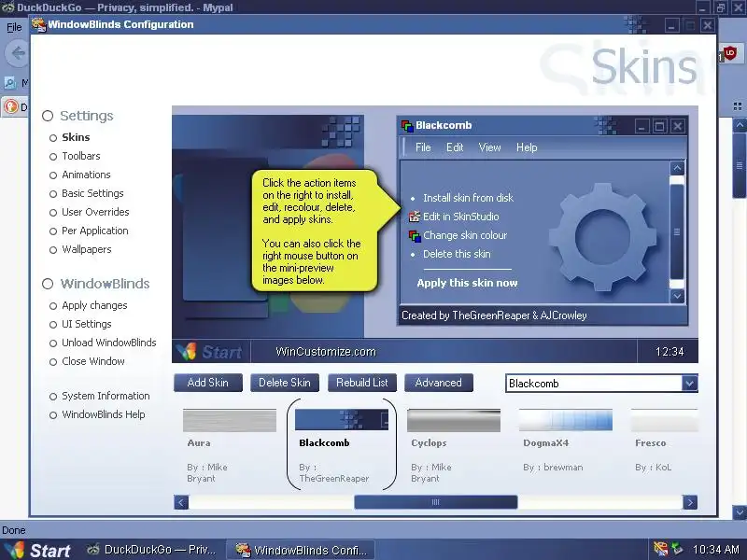Click the skin list left scroll arrow
The width and height of the screenshot is (747, 560).
point(181,502)
